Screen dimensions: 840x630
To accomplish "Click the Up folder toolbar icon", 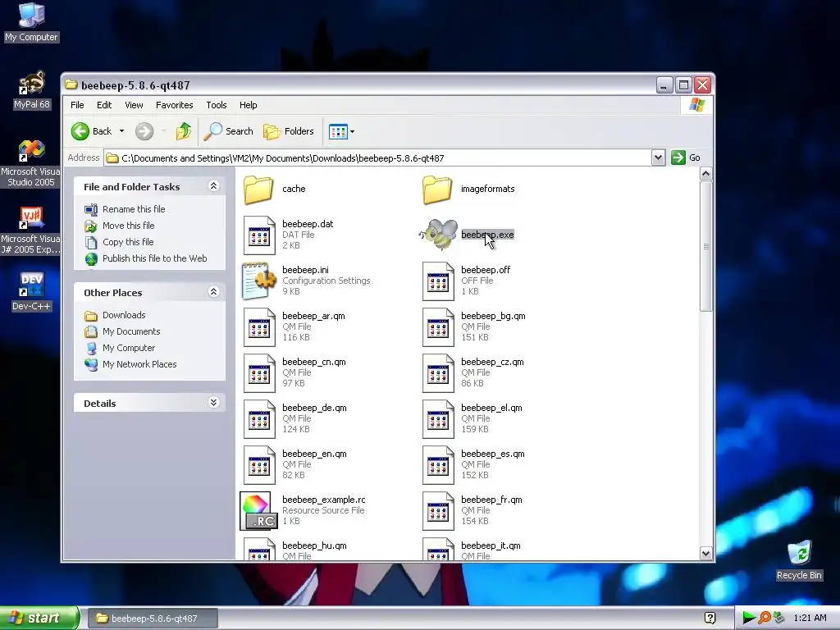I will point(184,131).
